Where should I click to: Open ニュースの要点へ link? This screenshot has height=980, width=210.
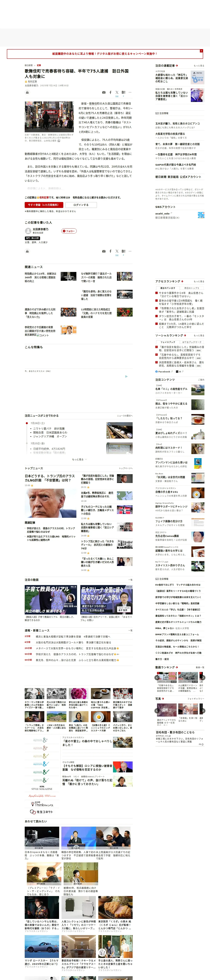pyautogui.click(x=125, y=416)
